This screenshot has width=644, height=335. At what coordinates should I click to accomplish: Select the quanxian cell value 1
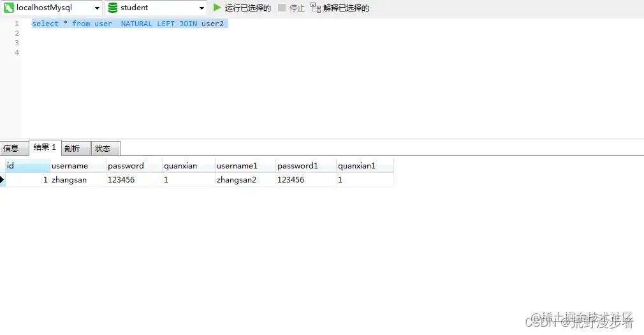click(189, 180)
